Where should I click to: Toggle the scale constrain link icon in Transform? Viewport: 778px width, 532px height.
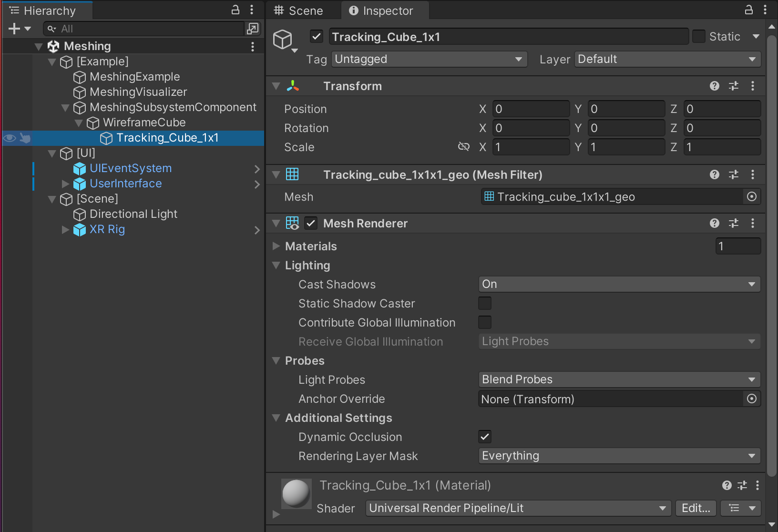click(463, 147)
